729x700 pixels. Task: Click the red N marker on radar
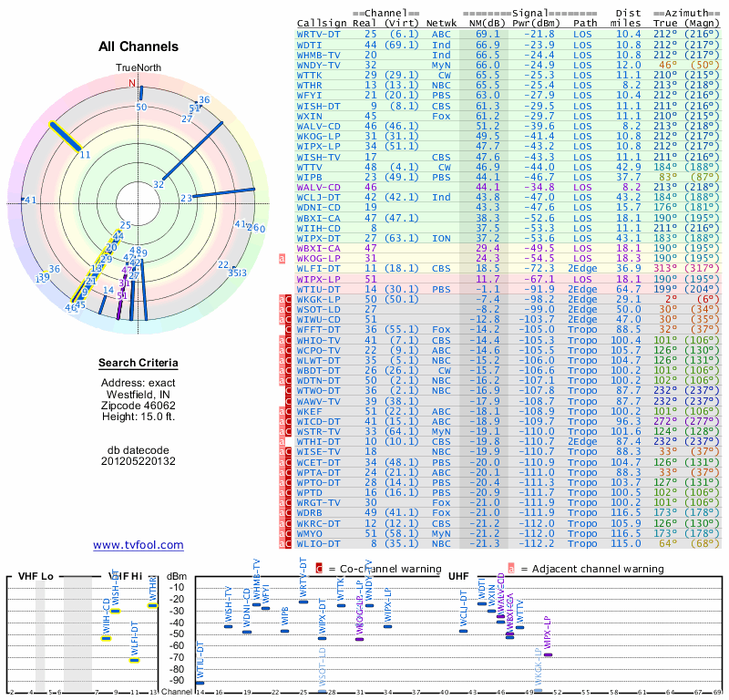132,83
